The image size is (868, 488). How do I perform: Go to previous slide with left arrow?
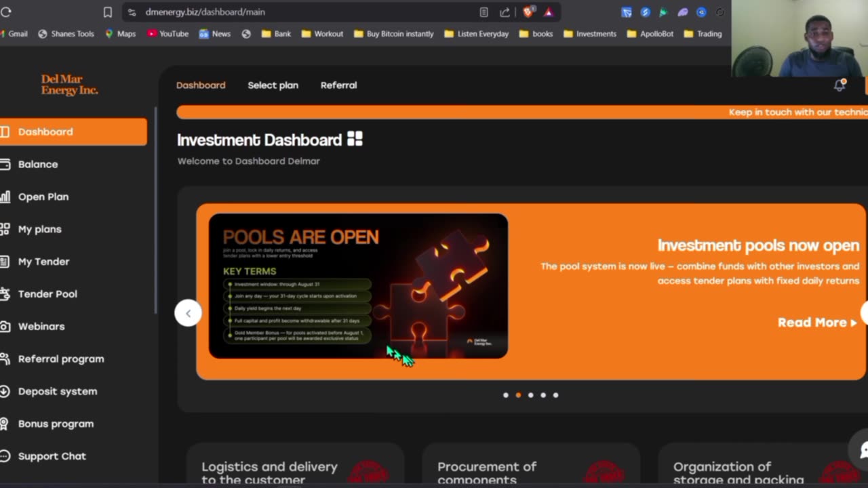[188, 313]
